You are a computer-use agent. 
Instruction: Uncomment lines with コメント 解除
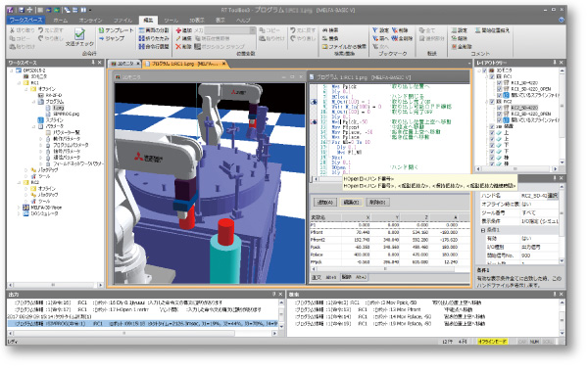coord(459,38)
